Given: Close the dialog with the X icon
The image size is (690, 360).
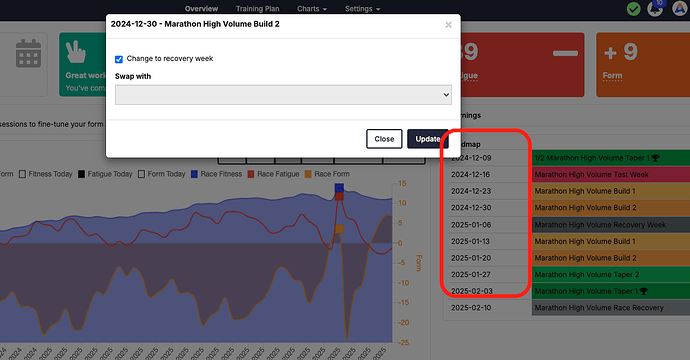Looking at the screenshot, I should point(448,25).
